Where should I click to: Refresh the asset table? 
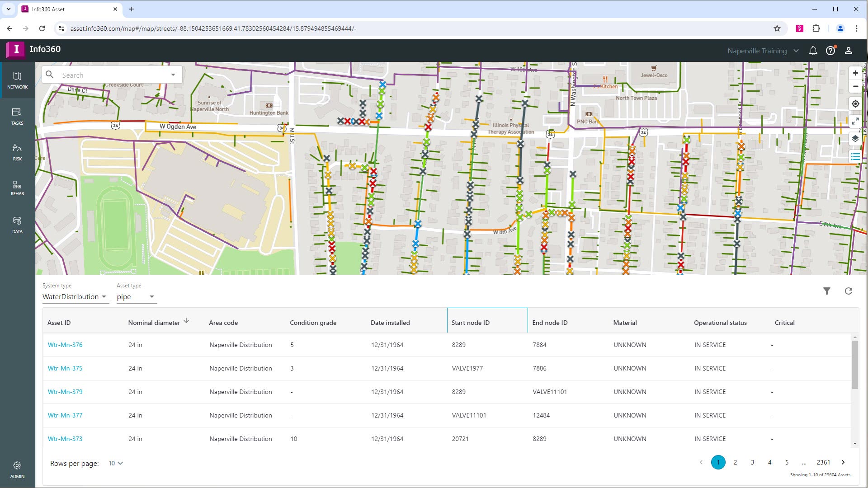tap(848, 291)
